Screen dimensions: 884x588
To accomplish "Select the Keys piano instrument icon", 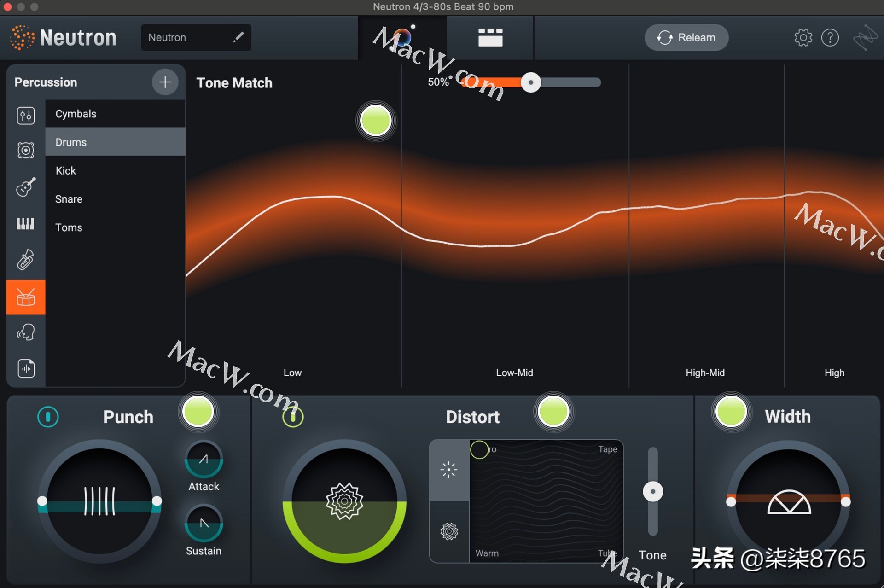I will 26,224.
